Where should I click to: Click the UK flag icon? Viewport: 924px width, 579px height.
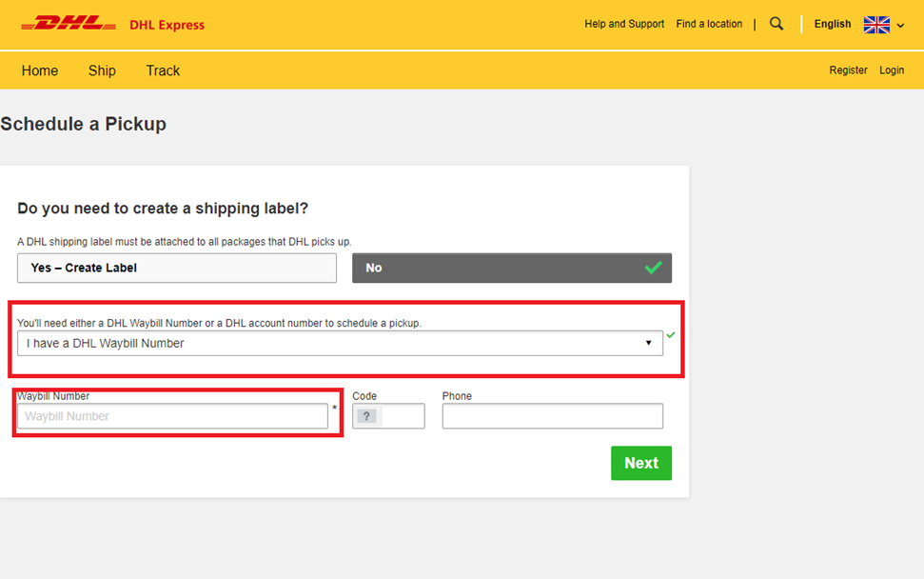tap(876, 25)
